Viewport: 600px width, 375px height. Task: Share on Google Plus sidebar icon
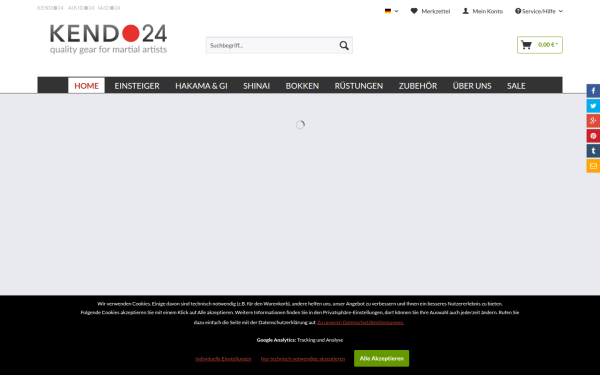[x=593, y=121]
